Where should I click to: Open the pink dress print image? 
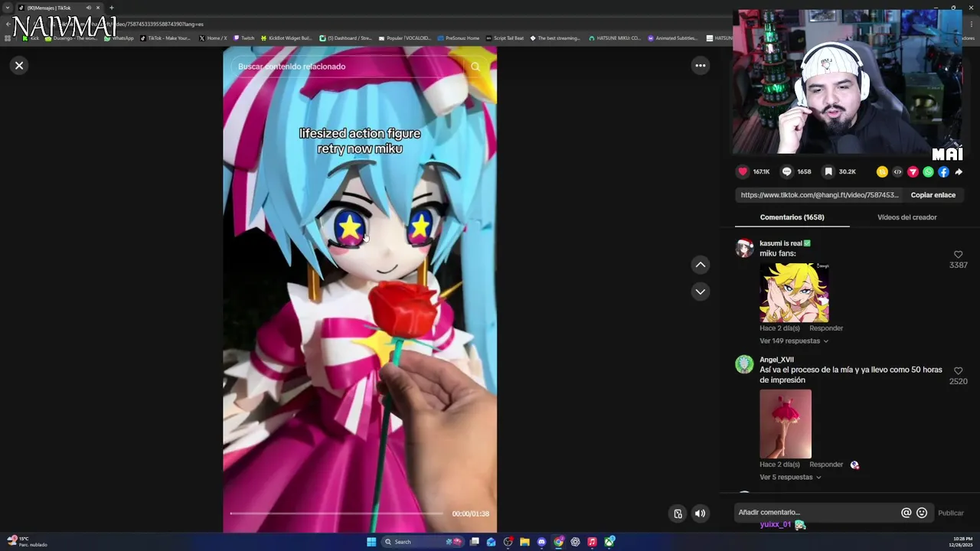click(786, 424)
